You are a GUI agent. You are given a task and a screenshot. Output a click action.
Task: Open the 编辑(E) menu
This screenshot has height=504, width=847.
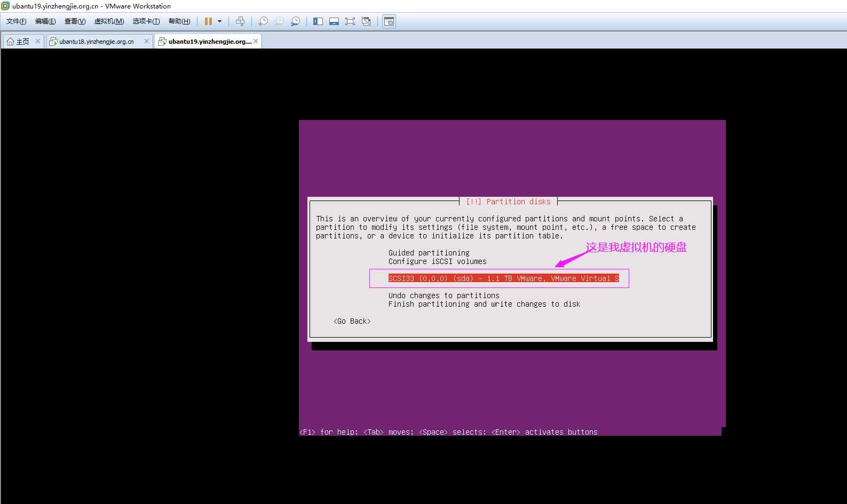coord(45,21)
